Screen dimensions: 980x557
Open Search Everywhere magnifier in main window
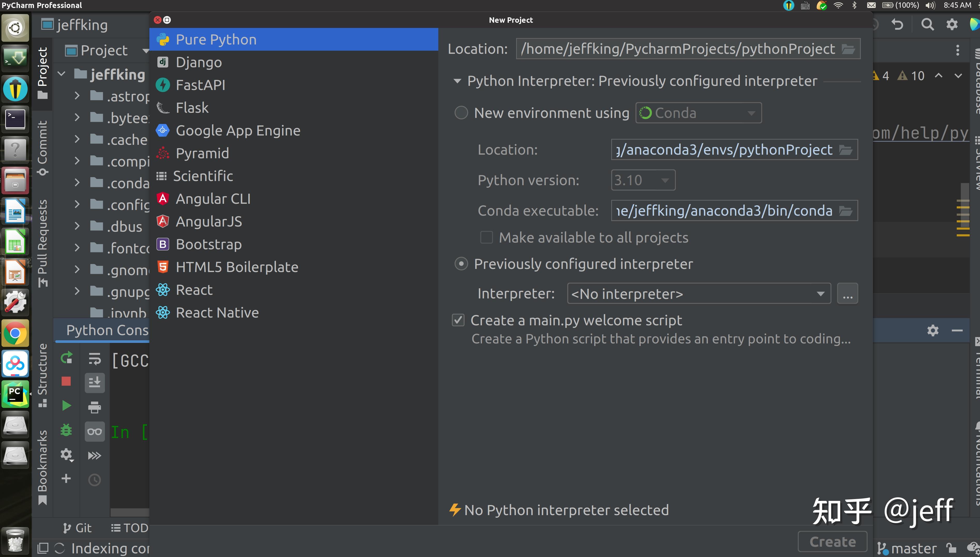coord(927,25)
